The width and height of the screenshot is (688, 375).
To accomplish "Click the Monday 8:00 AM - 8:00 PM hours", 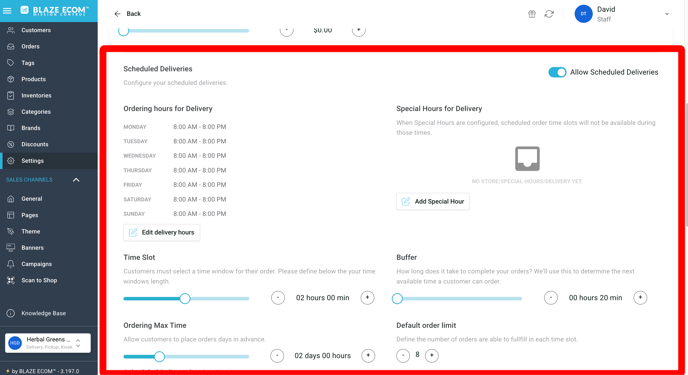I will 200,127.
